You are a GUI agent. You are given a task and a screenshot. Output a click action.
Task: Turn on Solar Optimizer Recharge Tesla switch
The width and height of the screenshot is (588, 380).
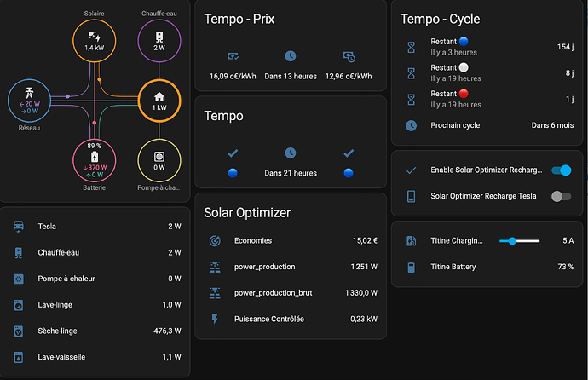click(x=561, y=196)
